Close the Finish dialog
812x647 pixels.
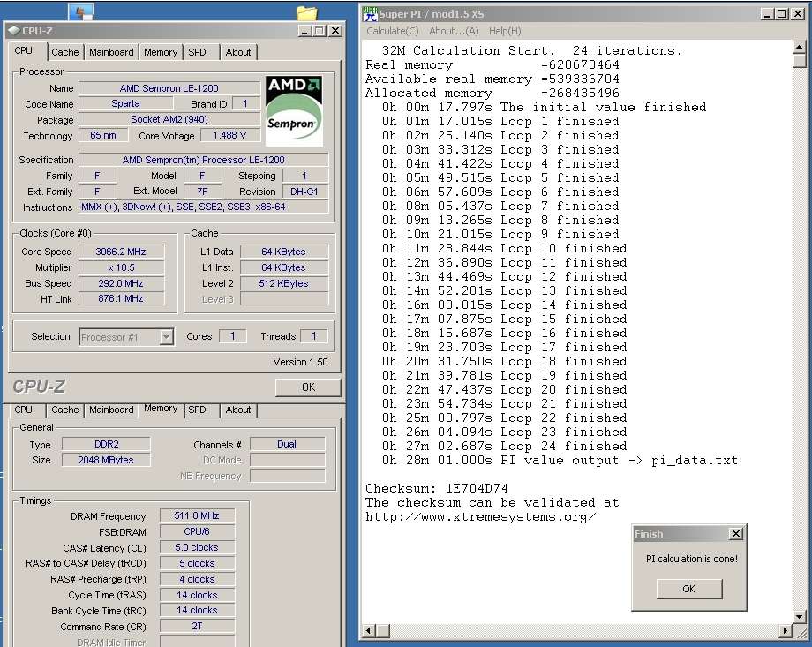tap(736, 533)
